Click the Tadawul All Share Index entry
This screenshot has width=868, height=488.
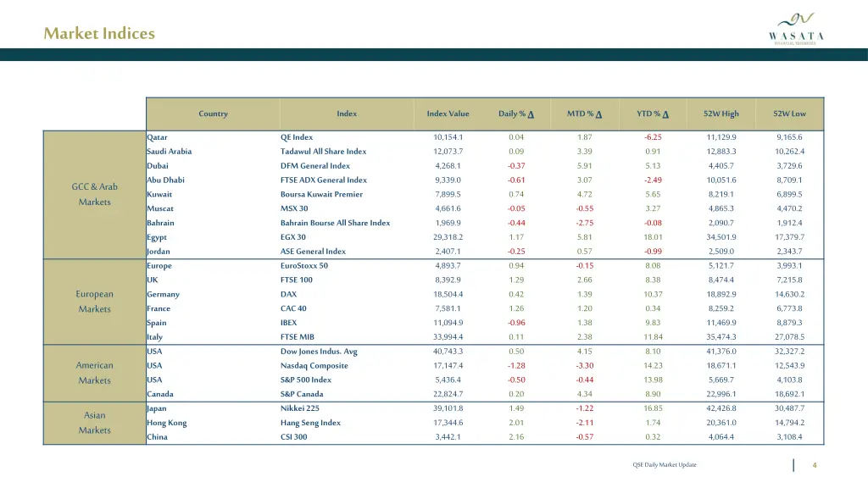pos(325,151)
